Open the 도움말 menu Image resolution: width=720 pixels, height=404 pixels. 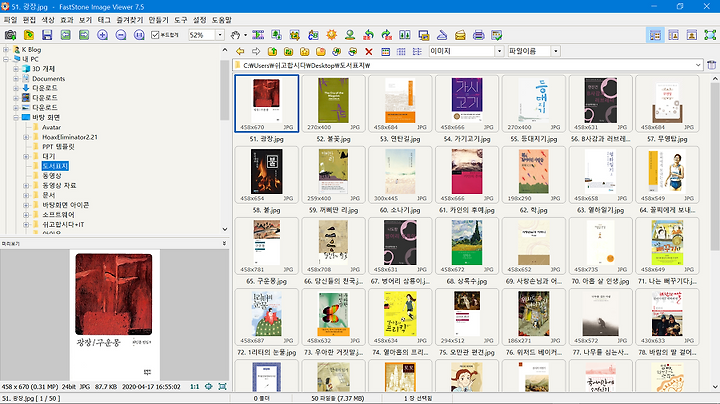point(221,20)
